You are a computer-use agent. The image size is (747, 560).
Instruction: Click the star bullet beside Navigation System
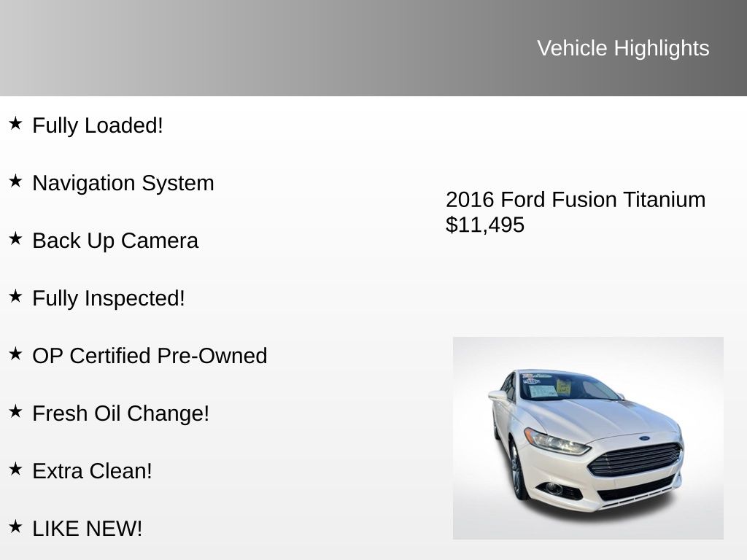(x=15, y=181)
